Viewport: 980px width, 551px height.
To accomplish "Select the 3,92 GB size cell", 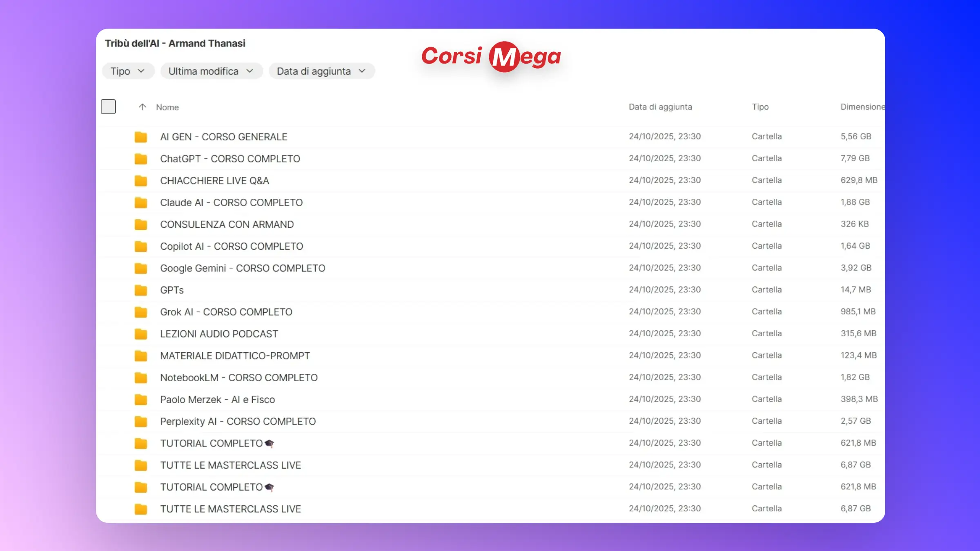I will [856, 268].
